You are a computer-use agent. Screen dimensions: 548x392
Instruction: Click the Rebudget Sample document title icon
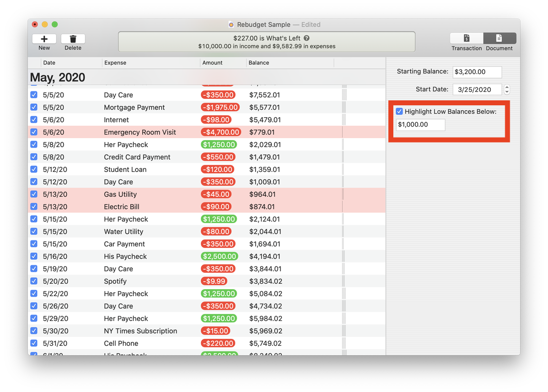231,25
